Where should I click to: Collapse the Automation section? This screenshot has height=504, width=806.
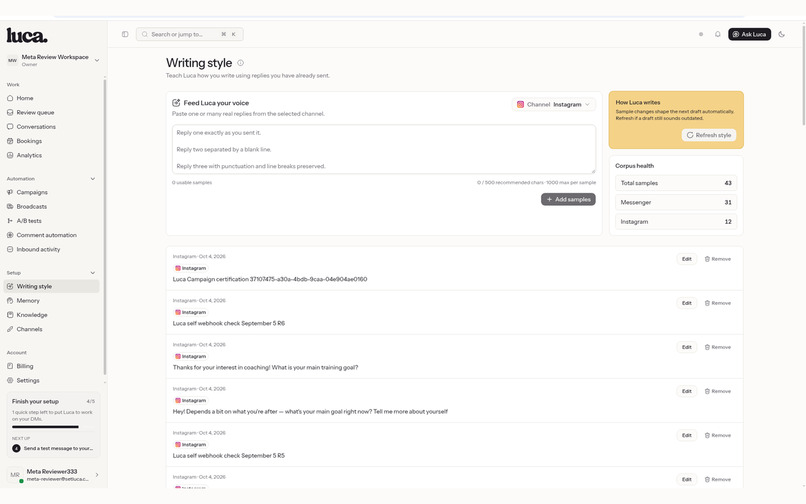pos(93,179)
